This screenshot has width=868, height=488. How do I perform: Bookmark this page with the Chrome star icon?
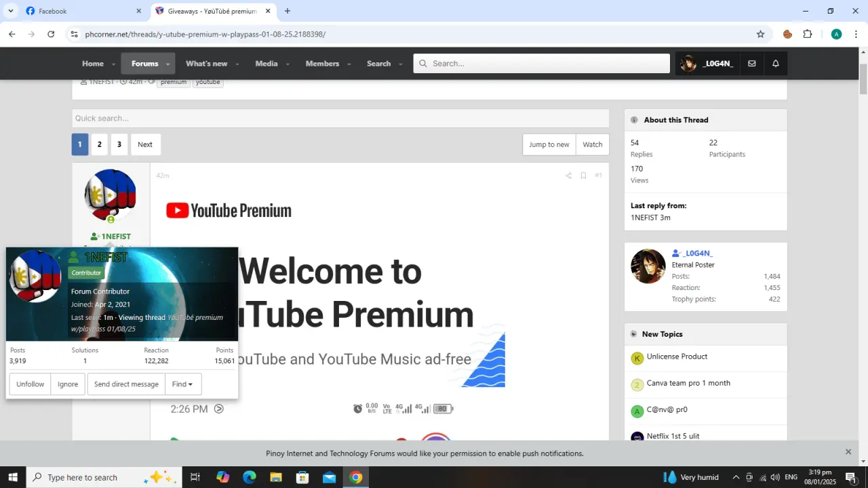[x=760, y=34]
